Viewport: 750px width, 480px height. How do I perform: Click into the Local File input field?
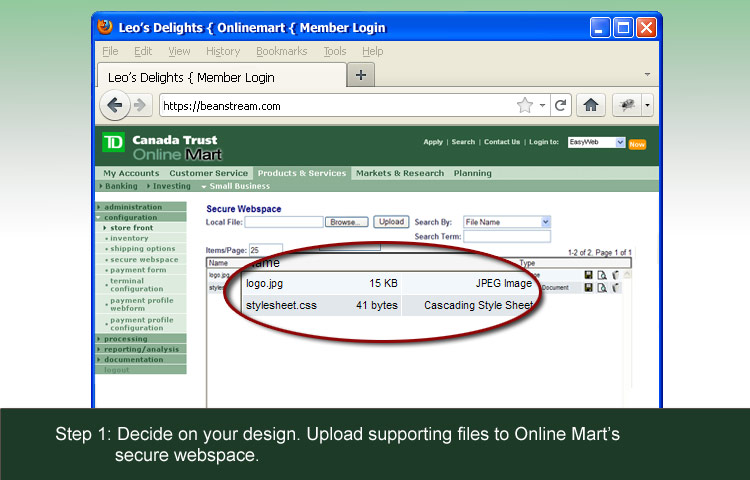point(284,222)
